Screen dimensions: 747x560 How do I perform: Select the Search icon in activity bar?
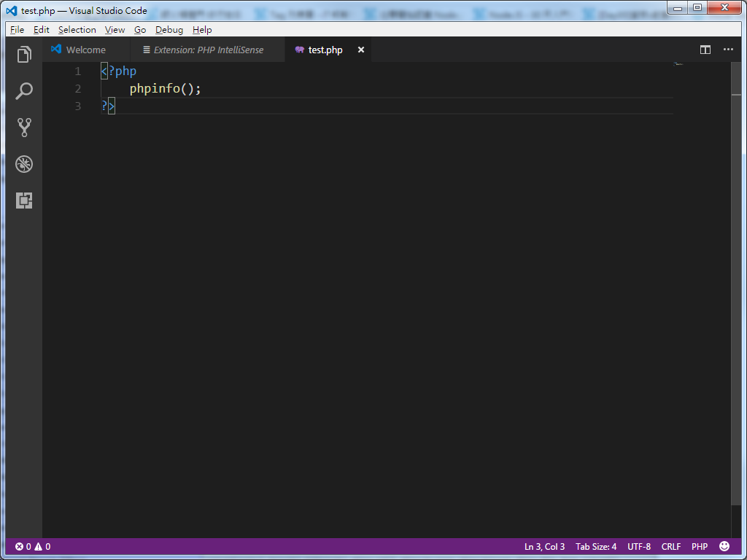(24, 90)
